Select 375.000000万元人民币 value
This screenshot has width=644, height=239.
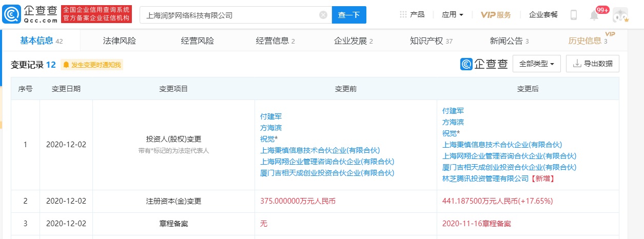pyautogui.click(x=298, y=202)
